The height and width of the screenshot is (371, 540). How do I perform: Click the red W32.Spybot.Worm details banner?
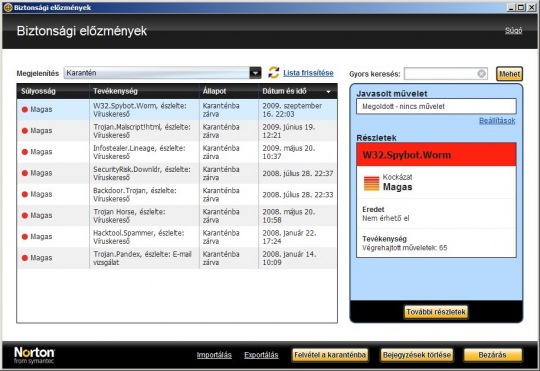[x=436, y=155]
